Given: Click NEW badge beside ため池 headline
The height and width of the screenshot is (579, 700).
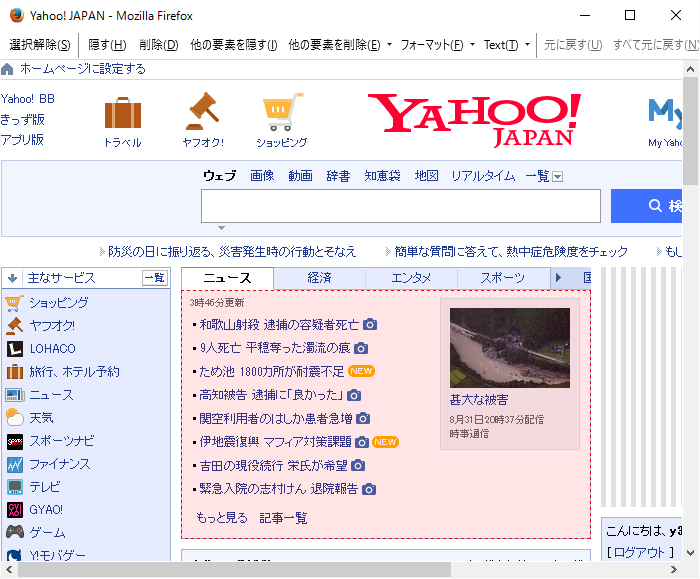Looking at the screenshot, I should pyautogui.click(x=361, y=371).
